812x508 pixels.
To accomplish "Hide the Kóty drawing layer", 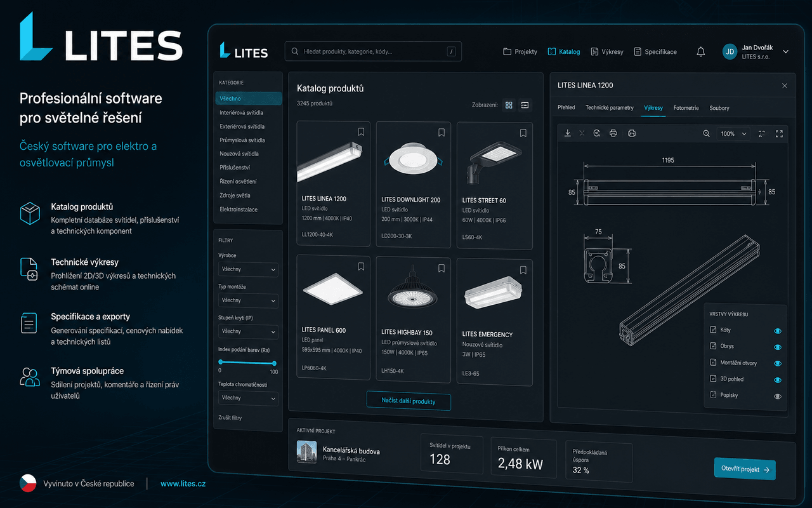I will click(x=778, y=331).
